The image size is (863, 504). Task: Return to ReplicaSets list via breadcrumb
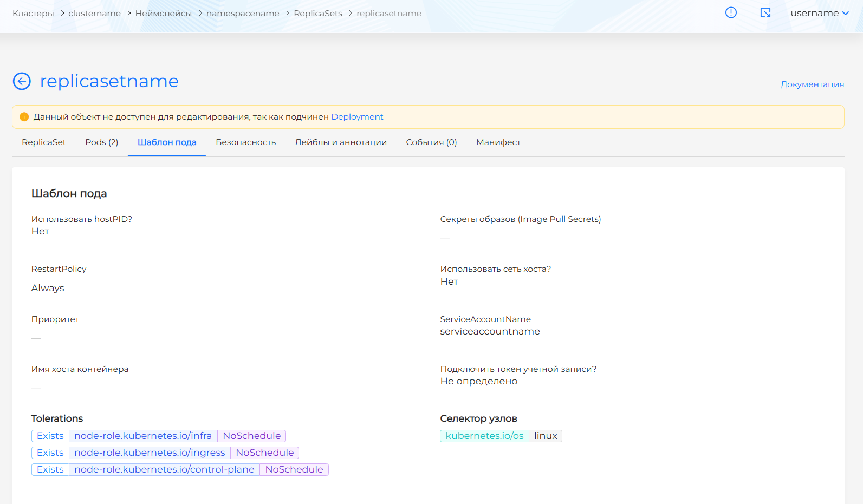pos(318,14)
